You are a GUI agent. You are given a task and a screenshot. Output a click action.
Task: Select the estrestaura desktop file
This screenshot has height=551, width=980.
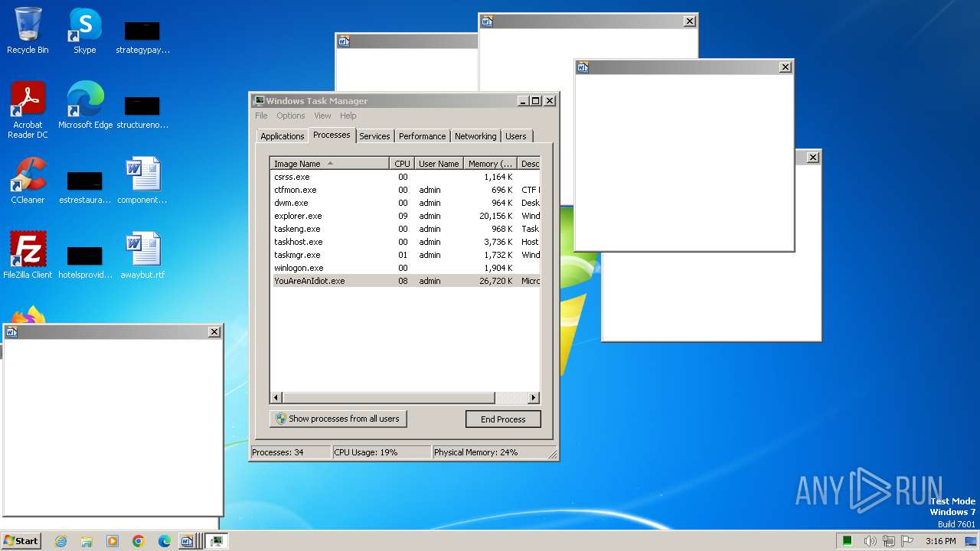pyautogui.click(x=85, y=186)
